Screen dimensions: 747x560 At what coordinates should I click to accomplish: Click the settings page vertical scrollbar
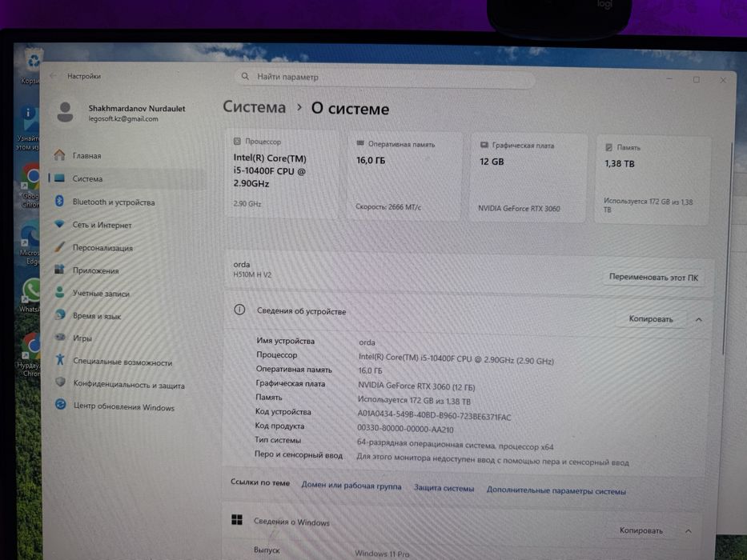tap(726, 248)
